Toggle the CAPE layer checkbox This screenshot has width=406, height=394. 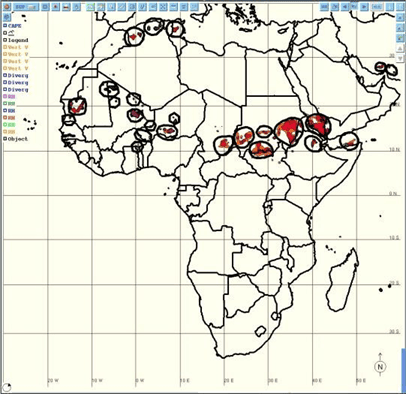[x=5, y=26]
